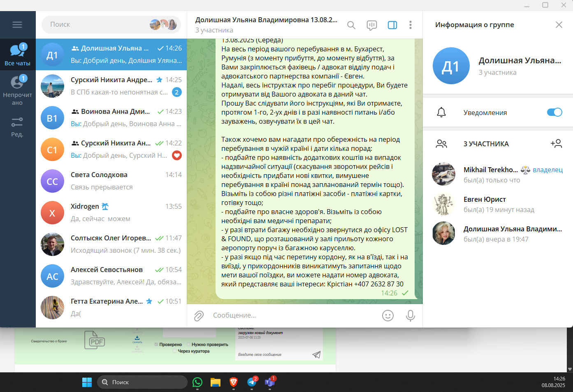Image resolution: width=573 pixels, height=392 pixels.
Task: Click the notifications bell icon
Action: click(x=441, y=112)
